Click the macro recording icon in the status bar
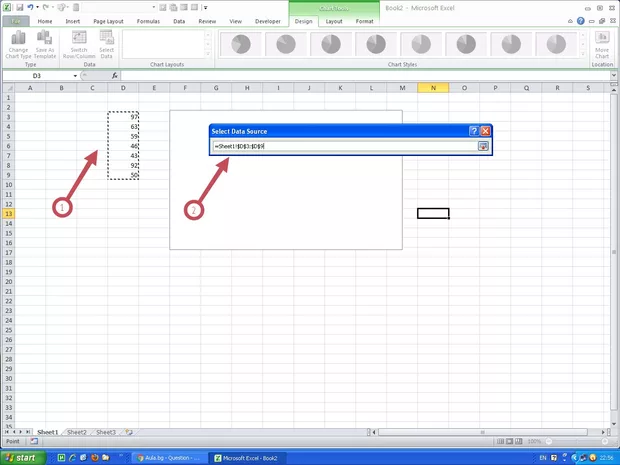 (34, 441)
